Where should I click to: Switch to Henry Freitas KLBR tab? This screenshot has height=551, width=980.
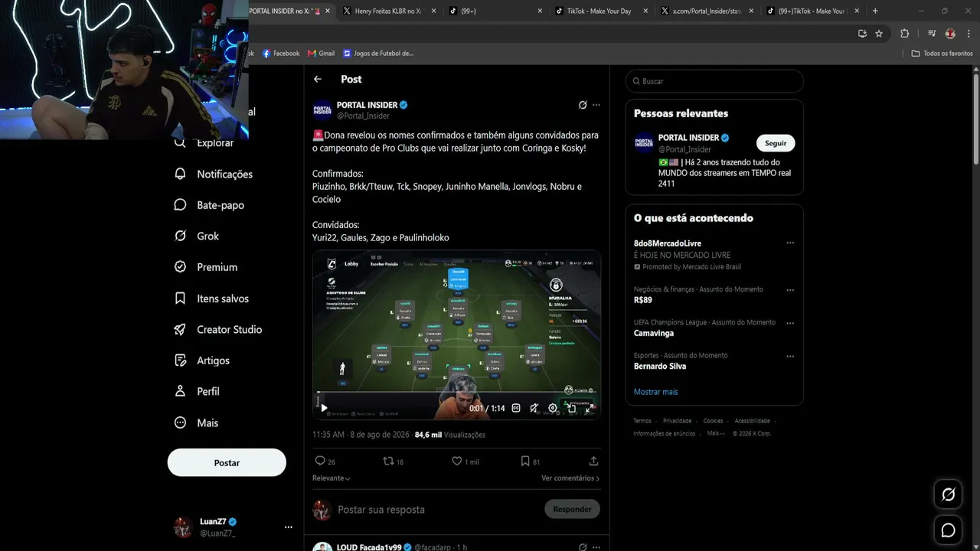coord(387,11)
